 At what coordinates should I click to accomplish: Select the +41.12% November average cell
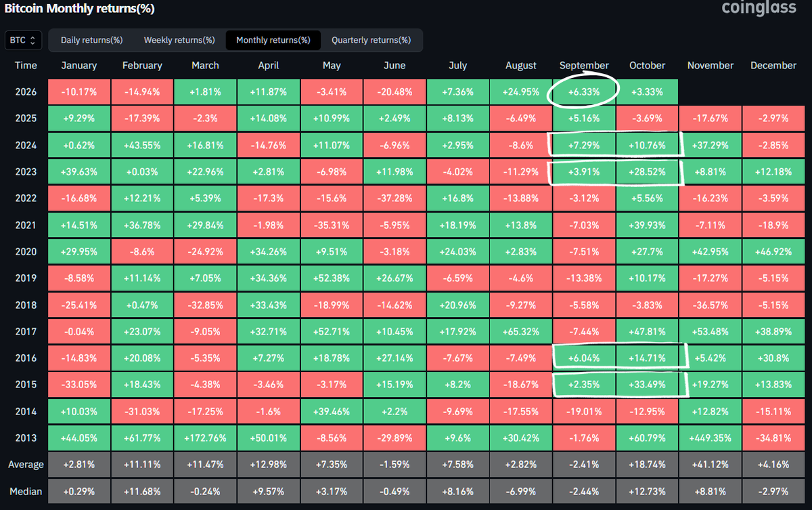710,465
